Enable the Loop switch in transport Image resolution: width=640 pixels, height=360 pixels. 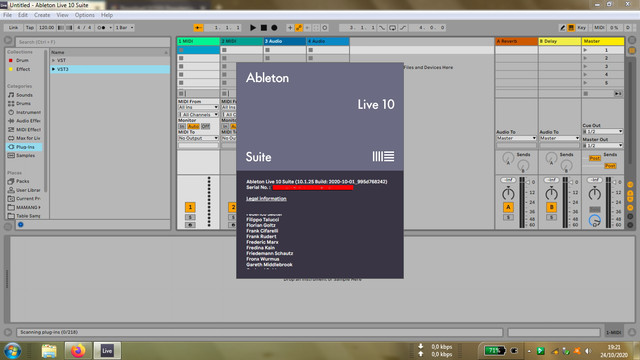[x=392, y=28]
